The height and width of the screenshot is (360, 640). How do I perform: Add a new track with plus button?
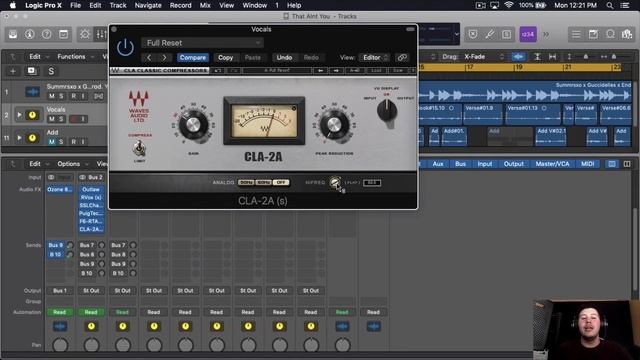click(13, 71)
